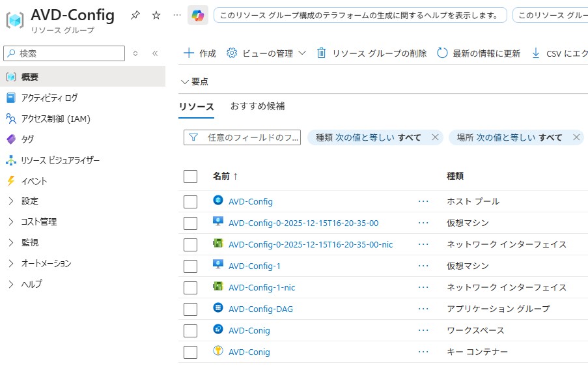This screenshot has width=588, height=383.
Task: Check the select-all checkbox in header row
Action: [x=190, y=177]
